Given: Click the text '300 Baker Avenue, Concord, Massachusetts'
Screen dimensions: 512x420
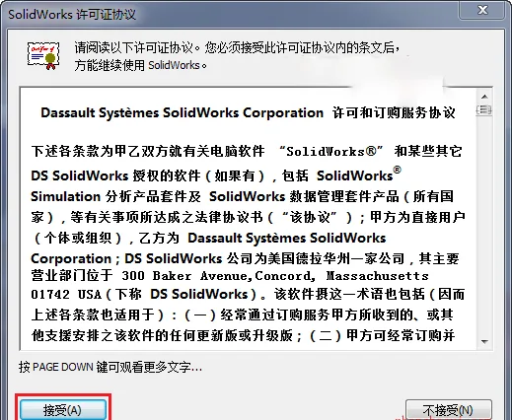Looking at the screenshot, I should (x=275, y=276).
